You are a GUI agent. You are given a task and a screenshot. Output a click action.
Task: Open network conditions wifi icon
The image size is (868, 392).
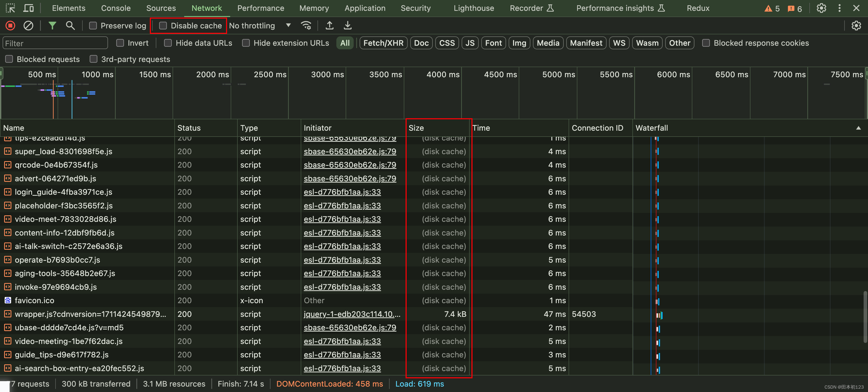click(x=306, y=26)
